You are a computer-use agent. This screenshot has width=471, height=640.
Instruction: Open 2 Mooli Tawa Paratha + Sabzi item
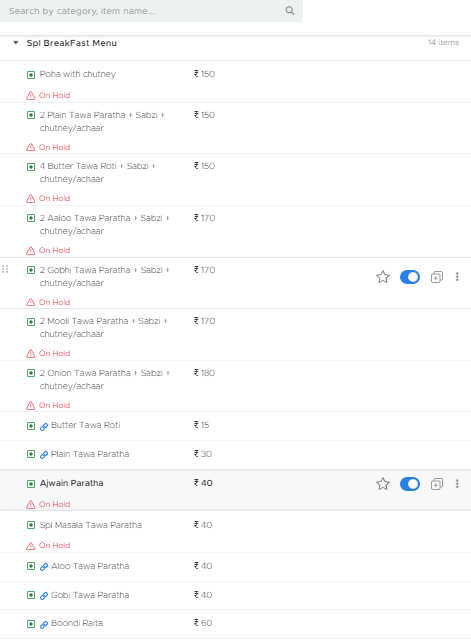(103, 327)
